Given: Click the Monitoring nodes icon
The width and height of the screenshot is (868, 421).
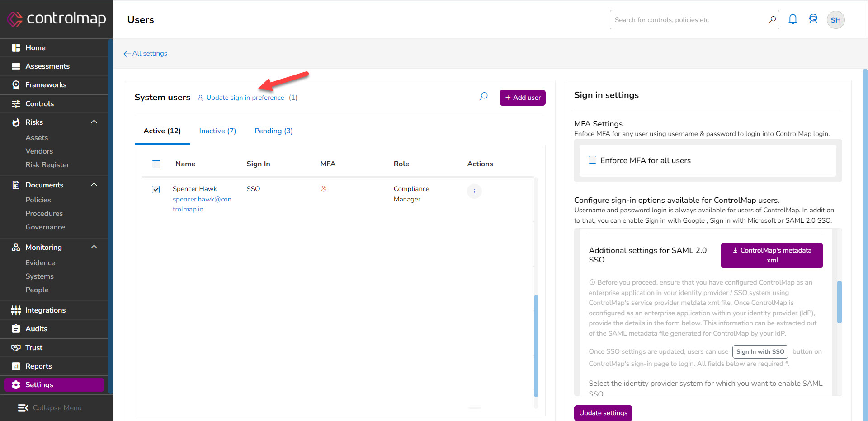Looking at the screenshot, I should click(x=16, y=248).
